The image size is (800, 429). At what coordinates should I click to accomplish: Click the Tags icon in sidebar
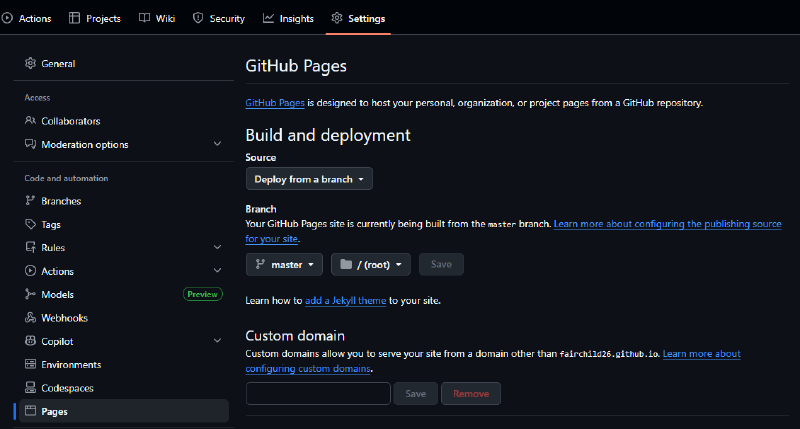point(30,225)
